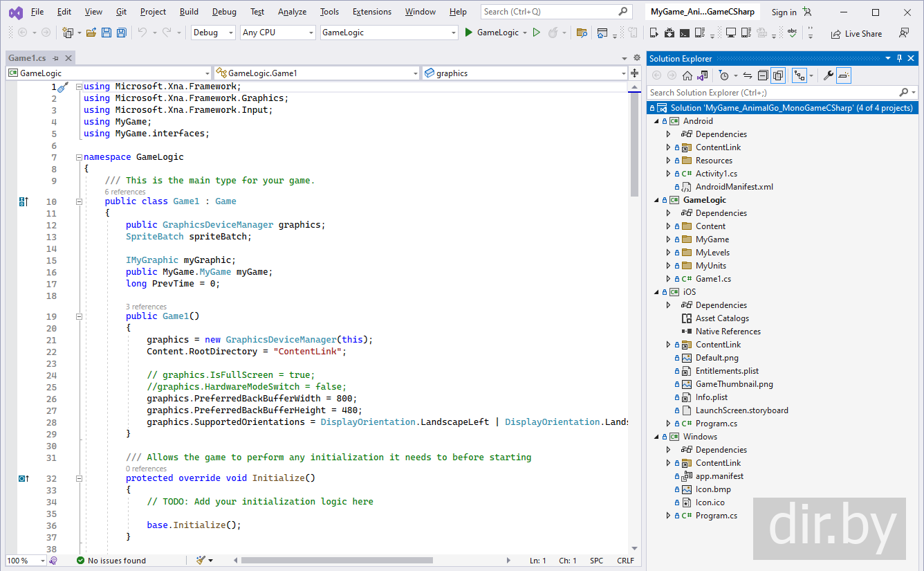This screenshot has height=571, width=924.
Task: Pin the Game1.cs editor tab
Action: [x=55, y=59]
